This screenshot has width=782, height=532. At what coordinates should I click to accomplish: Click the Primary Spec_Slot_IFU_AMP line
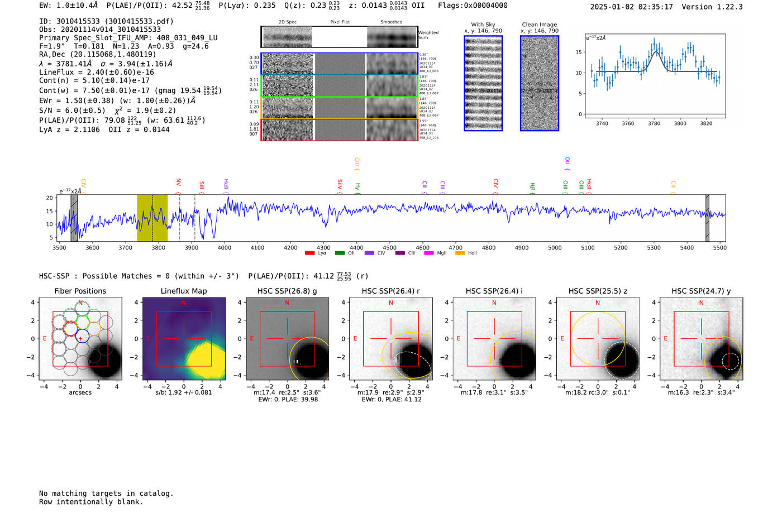pyautogui.click(x=128, y=38)
